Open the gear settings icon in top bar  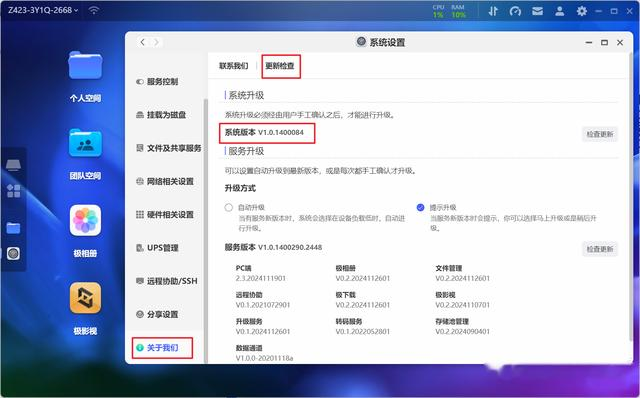pos(582,11)
